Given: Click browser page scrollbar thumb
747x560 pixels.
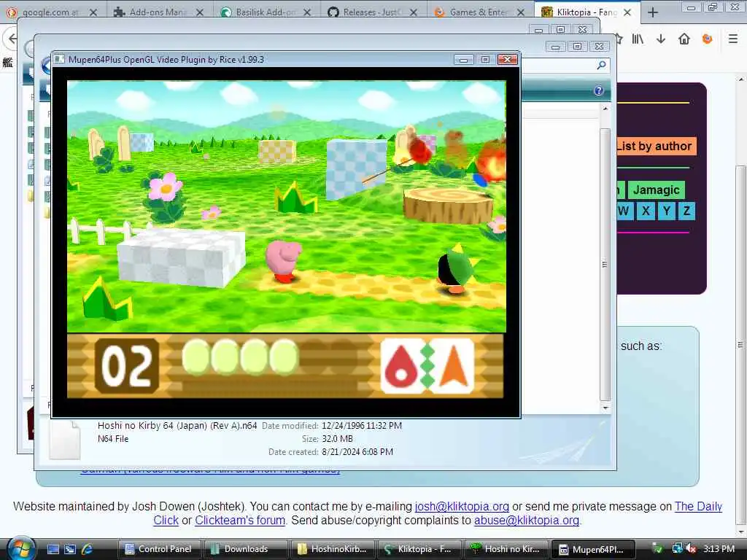Looking at the screenshot, I should (x=740, y=345).
